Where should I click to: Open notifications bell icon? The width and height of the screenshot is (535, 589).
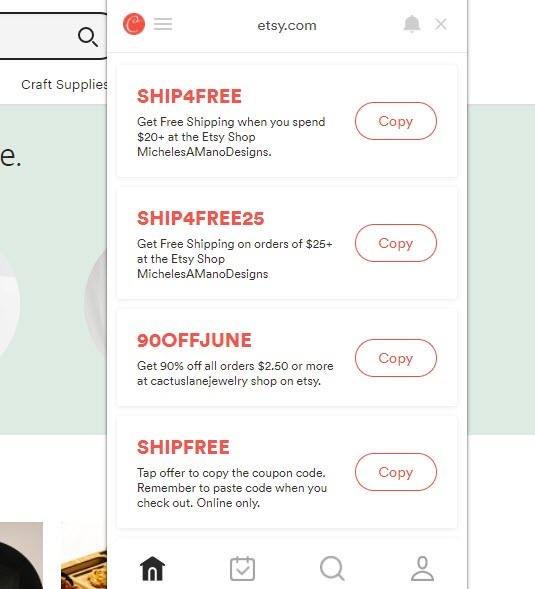coord(412,24)
